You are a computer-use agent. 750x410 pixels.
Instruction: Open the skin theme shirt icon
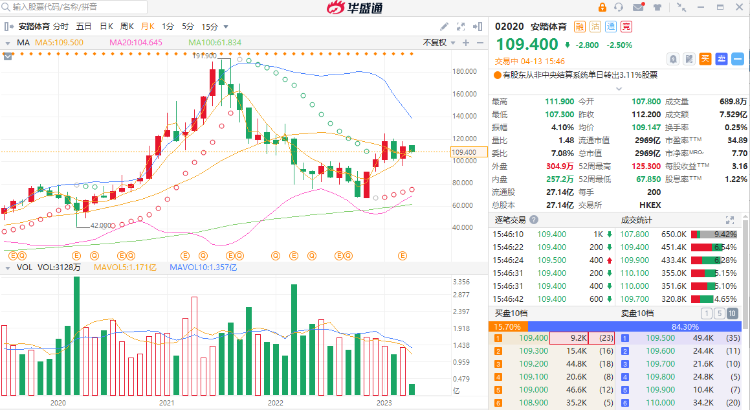(x=657, y=7)
